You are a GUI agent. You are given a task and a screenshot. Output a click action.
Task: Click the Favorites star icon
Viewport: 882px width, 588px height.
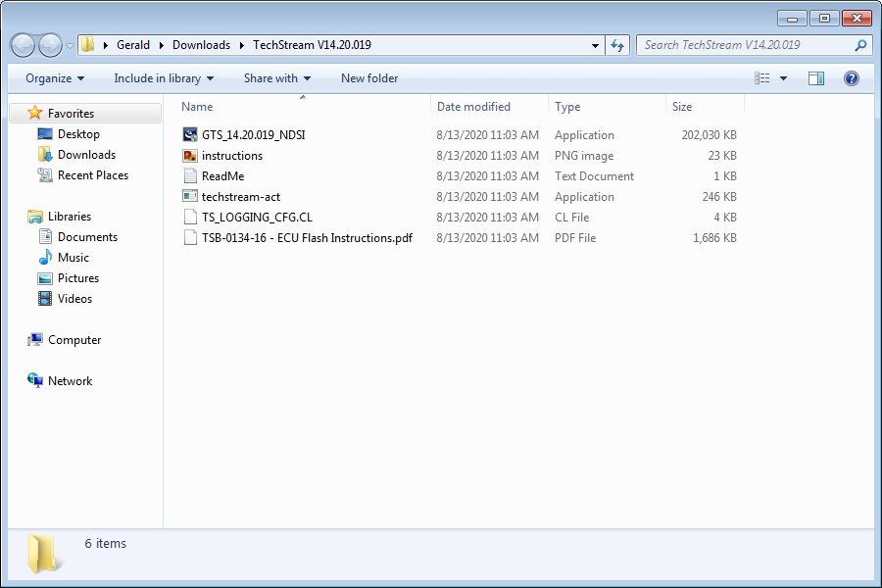coord(35,113)
